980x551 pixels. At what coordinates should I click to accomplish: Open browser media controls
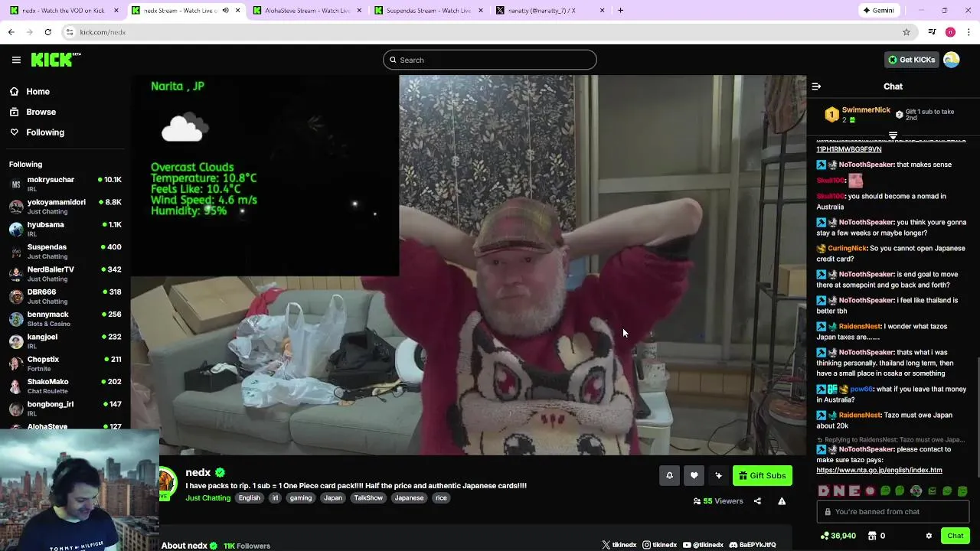click(932, 32)
